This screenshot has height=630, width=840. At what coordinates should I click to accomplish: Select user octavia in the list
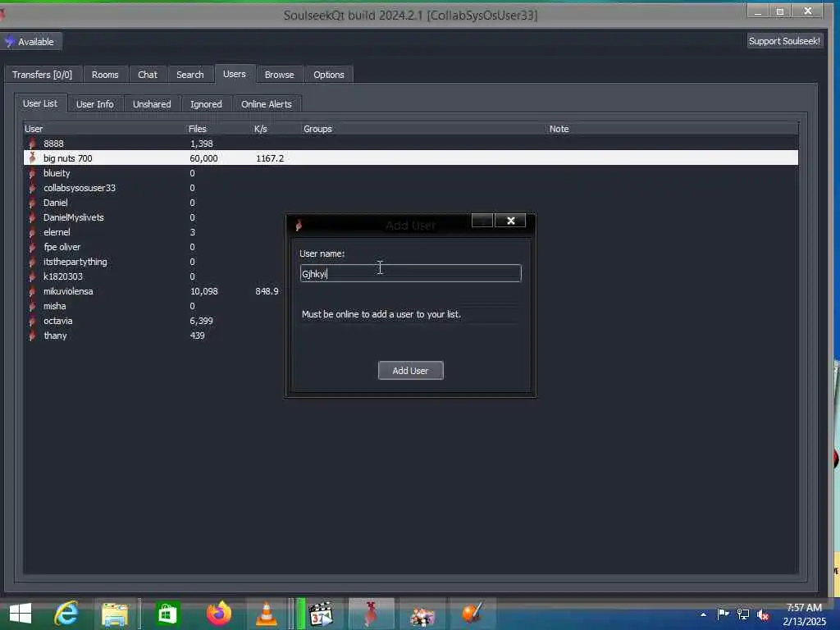pos(58,321)
